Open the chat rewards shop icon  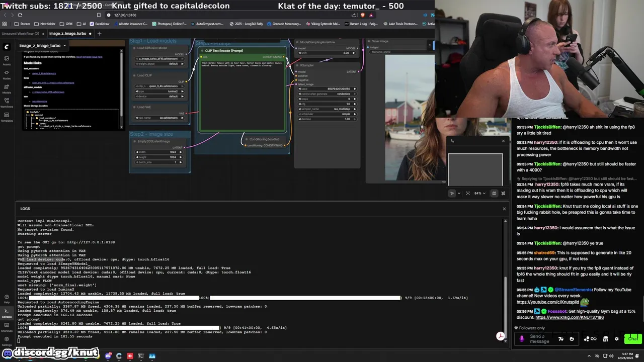tap(605, 339)
